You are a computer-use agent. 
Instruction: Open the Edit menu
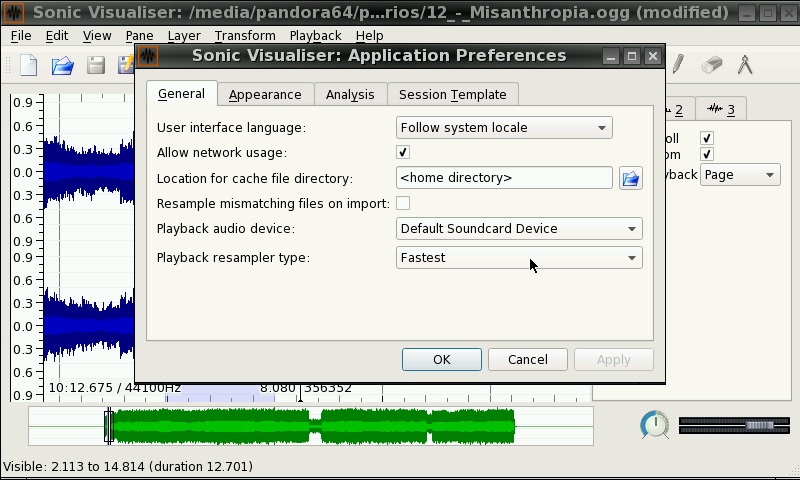coord(57,36)
